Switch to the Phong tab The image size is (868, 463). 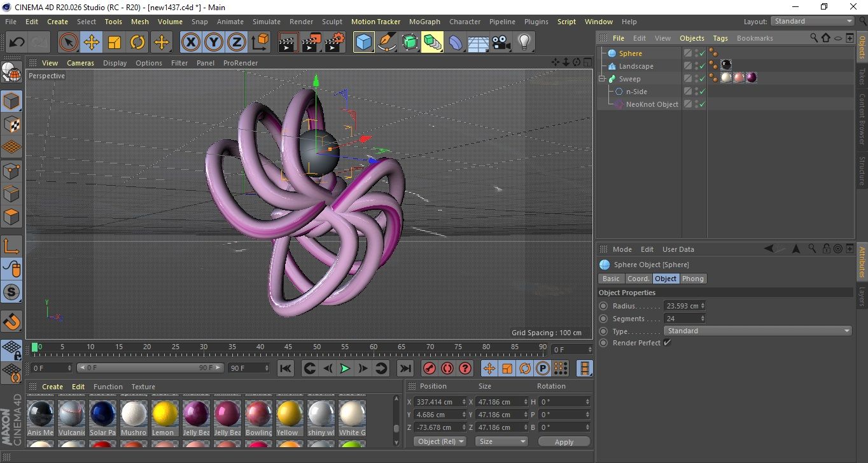click(x=692, y=279)
